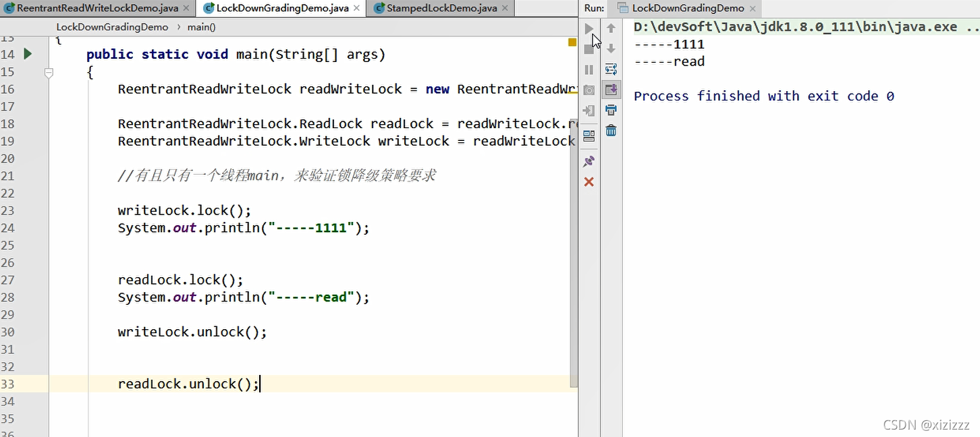Viewport: 980px width, 437px height.
Task: Click the 'readWriteLock = new' declaration line
Action: (x=347, y=89)
